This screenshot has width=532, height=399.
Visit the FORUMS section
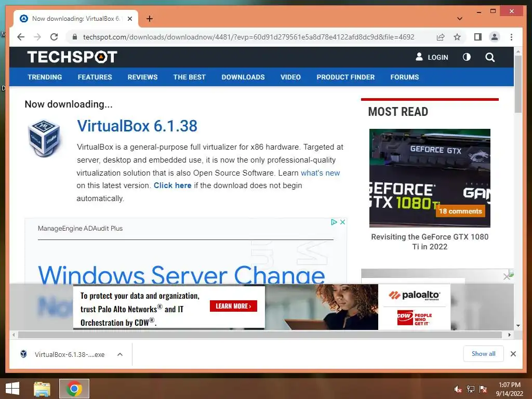coord(404,77)
